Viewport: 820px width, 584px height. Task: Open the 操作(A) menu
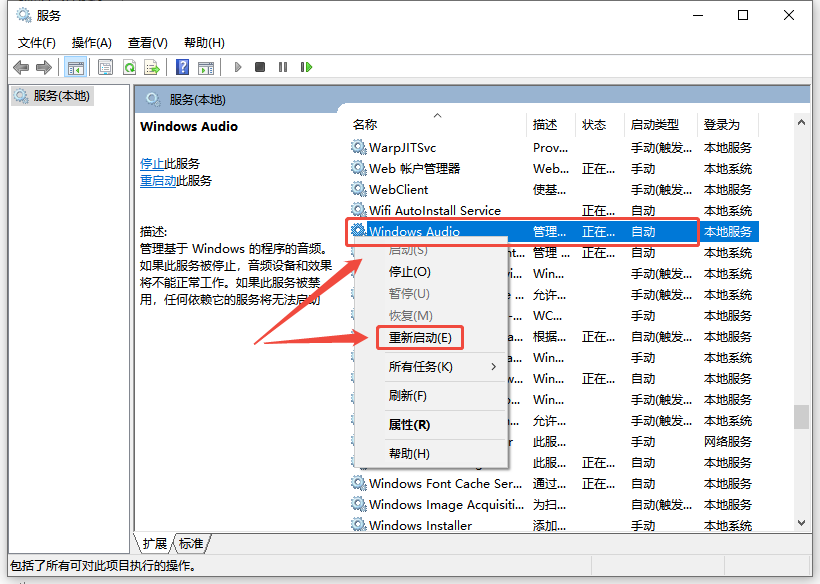pyautogui.click(x=92, y=43)
